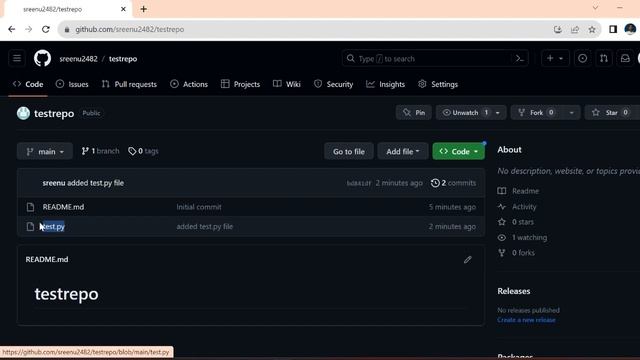
Task: Expand the Unwatch notification options arrow
Action: [498, 113]
